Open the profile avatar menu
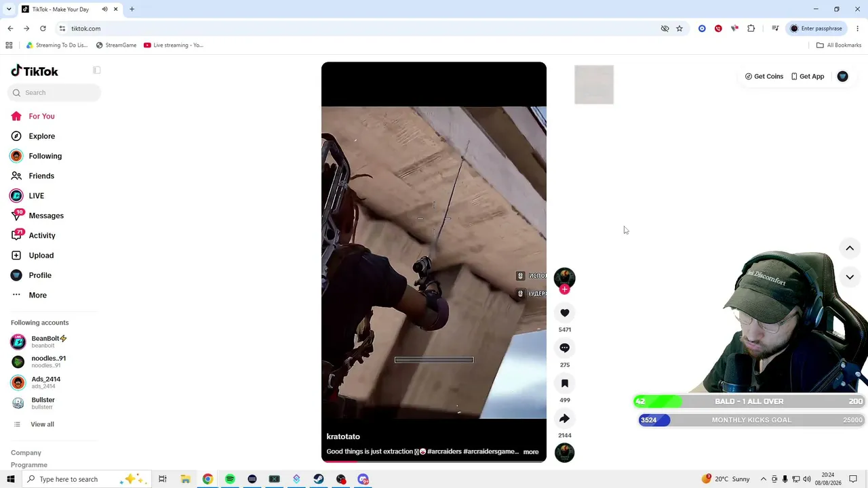868x488 pixels. pos(842,77)
